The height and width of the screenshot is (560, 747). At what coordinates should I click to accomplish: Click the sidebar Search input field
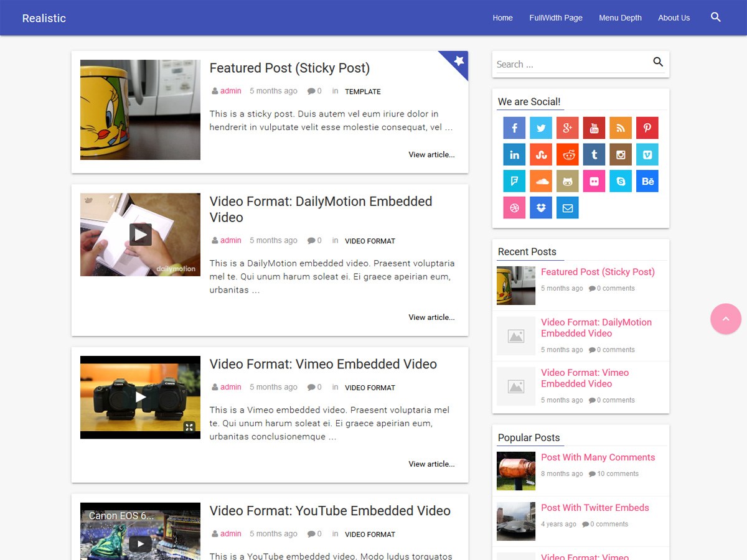(x=570, y=64)
